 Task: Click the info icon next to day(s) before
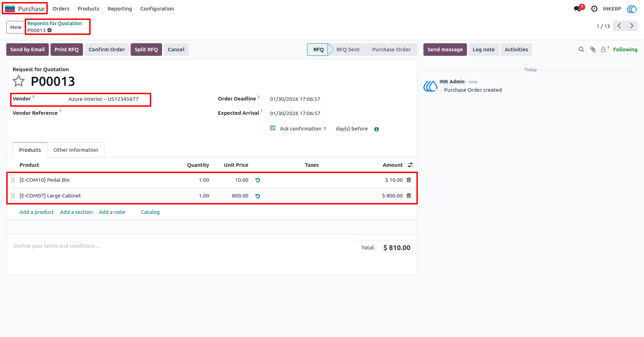pyautogui.click(x=376, y=129)
